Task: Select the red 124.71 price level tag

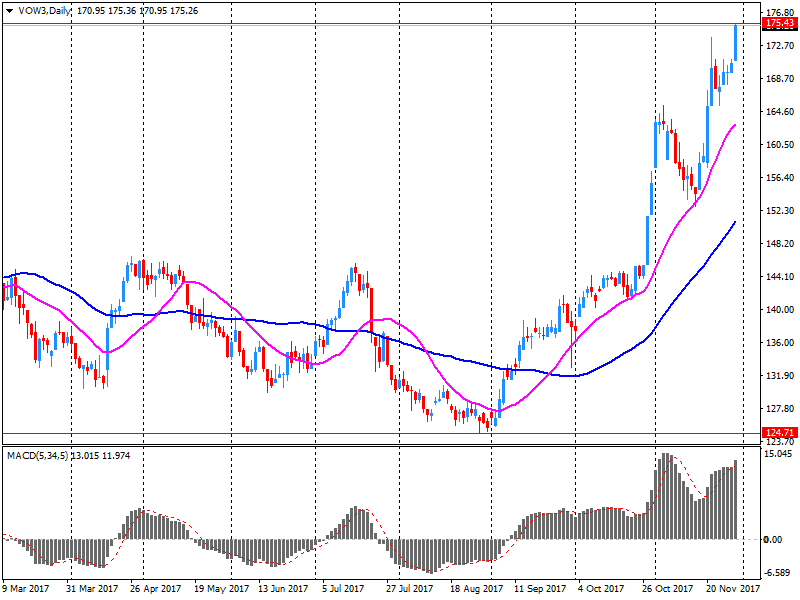Action: (779, 432)
